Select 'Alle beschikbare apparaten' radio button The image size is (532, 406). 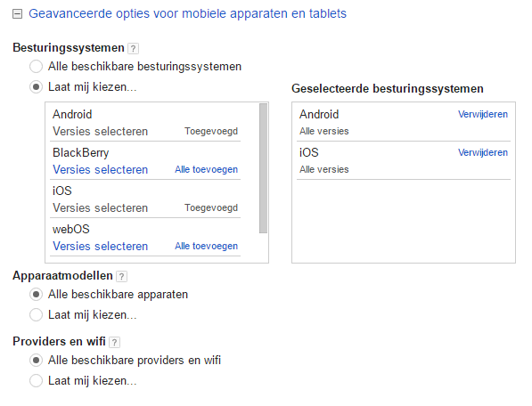pyautogui.click(x=36, y=295)
